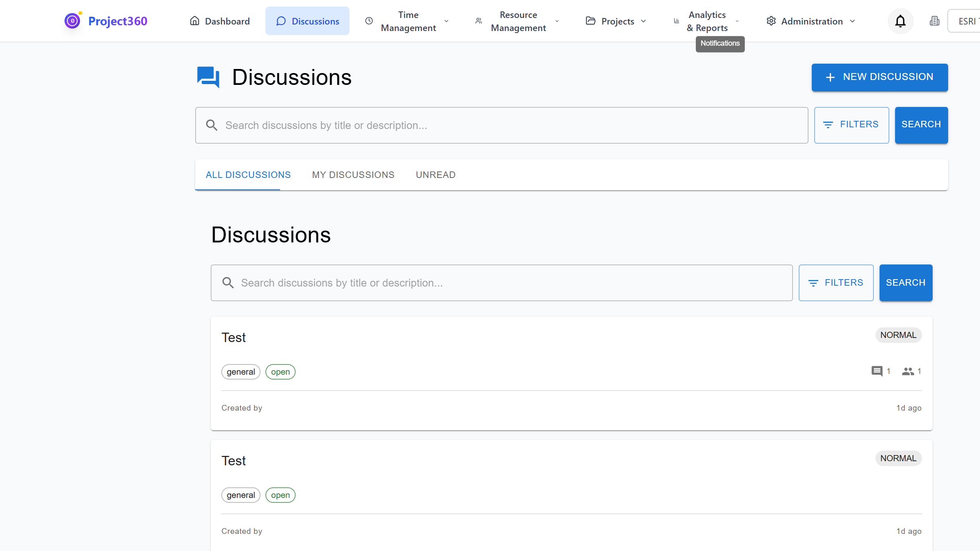Select the 'general' tag on second Test discussion
980x551 pixels.
click(241, 495)
